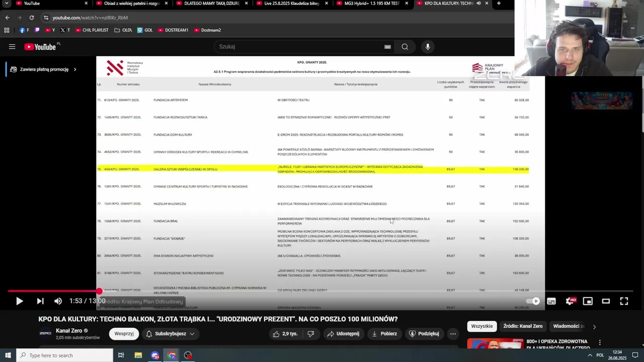Switch to Live 25.8.2025 Klaudeliza tab
This screenshot has width=644, height=362.
[291, 4]
